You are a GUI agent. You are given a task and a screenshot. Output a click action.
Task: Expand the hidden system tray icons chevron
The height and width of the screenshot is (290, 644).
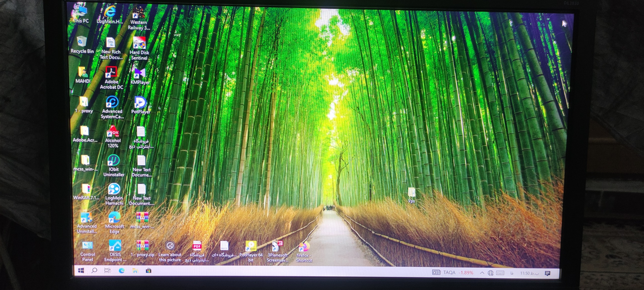(x=482, y=273)
